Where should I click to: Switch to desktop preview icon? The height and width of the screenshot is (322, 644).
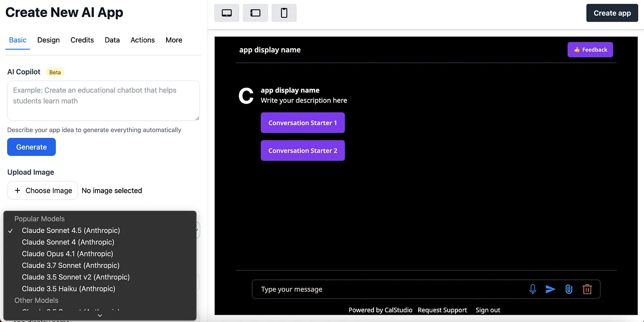[227, 13]
